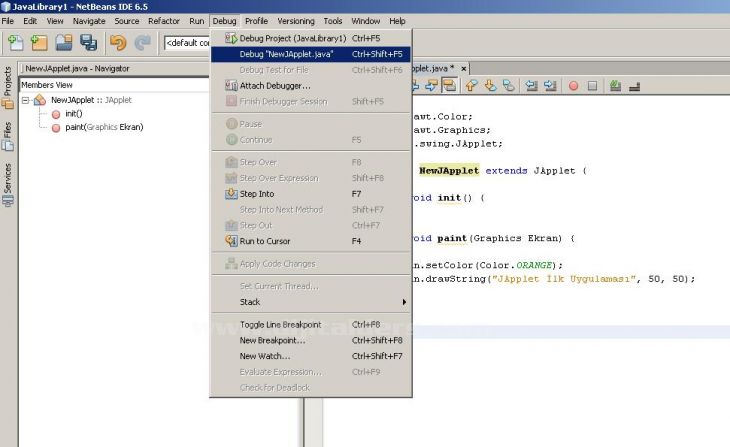Click Toggle Bookmark editor icon
This screenshot has height=447, width=730.
coord(508,86)
